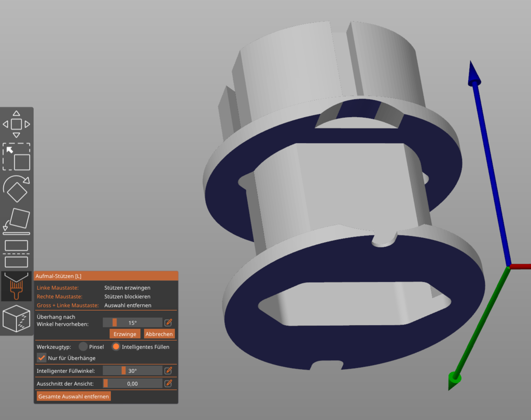The image size is (531, 420).
Task: Open the Cut tool
Action: (17, 254)
